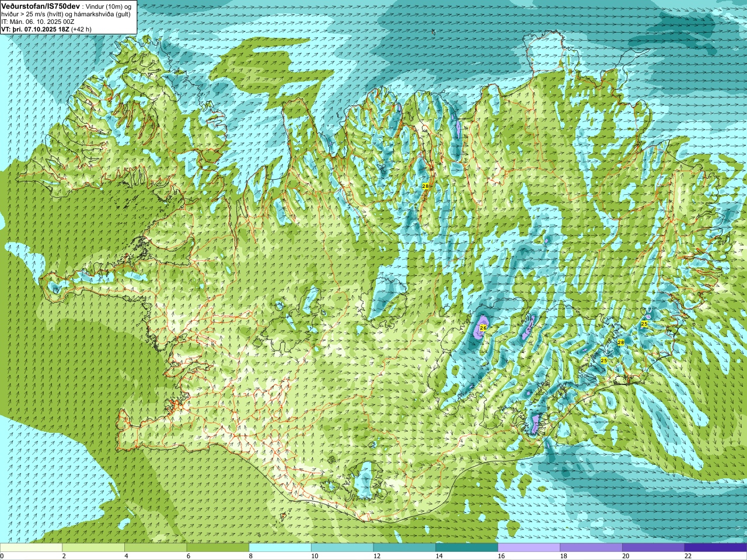747x560 pixels.
Task: Click the 8–10 m/s light cyan legend swatch
Action: pos(280,548)
